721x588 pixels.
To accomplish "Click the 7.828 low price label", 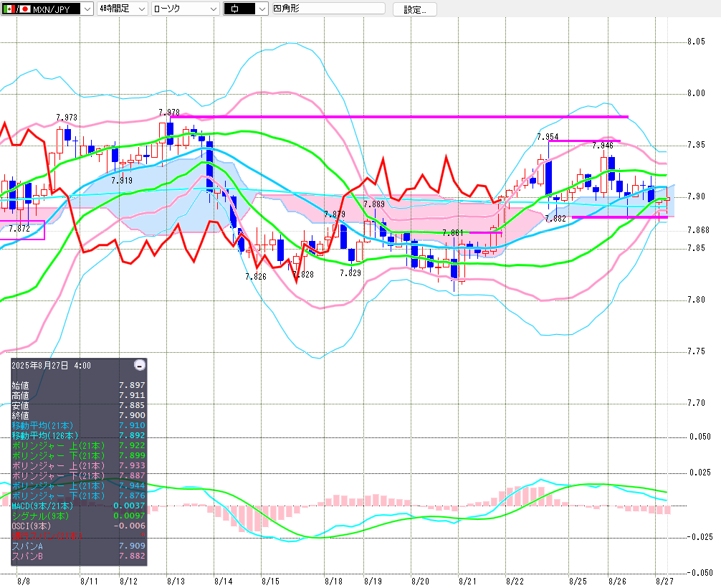I will (303, 275).
